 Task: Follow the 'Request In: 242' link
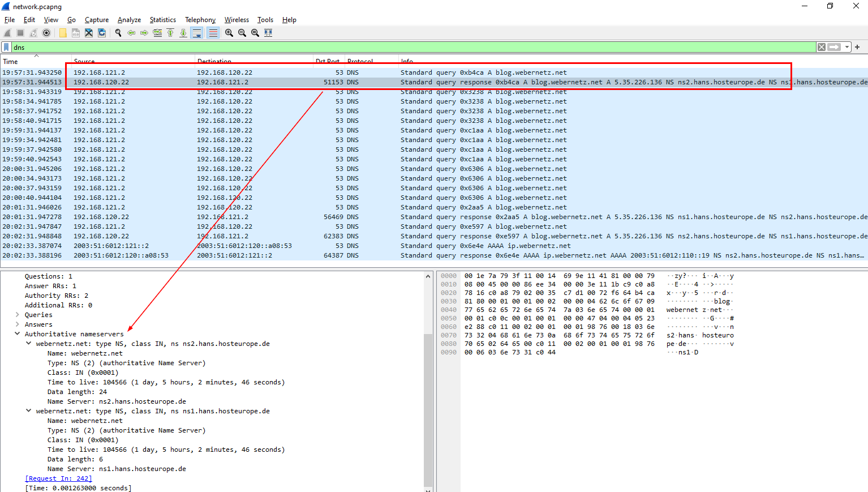pos(58,478)
